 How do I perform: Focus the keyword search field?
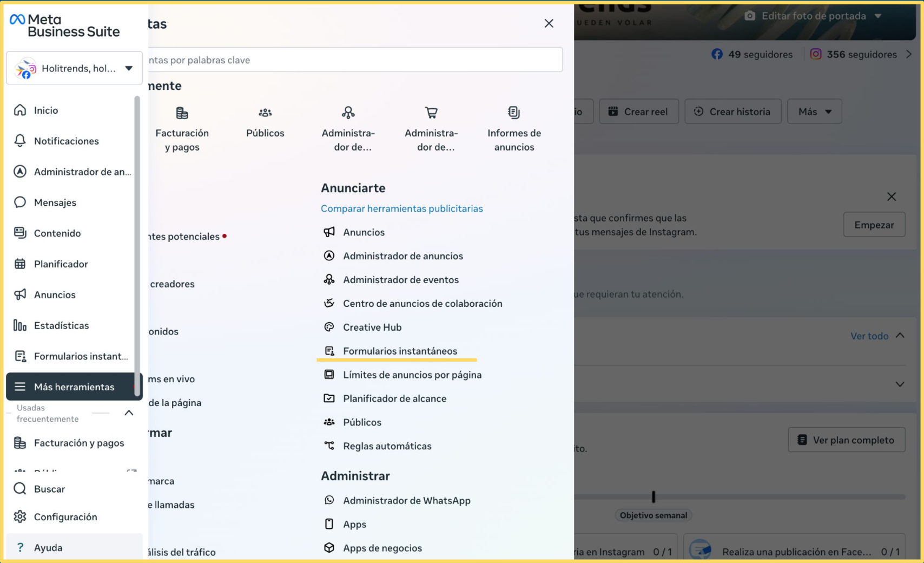coord(355,60)
